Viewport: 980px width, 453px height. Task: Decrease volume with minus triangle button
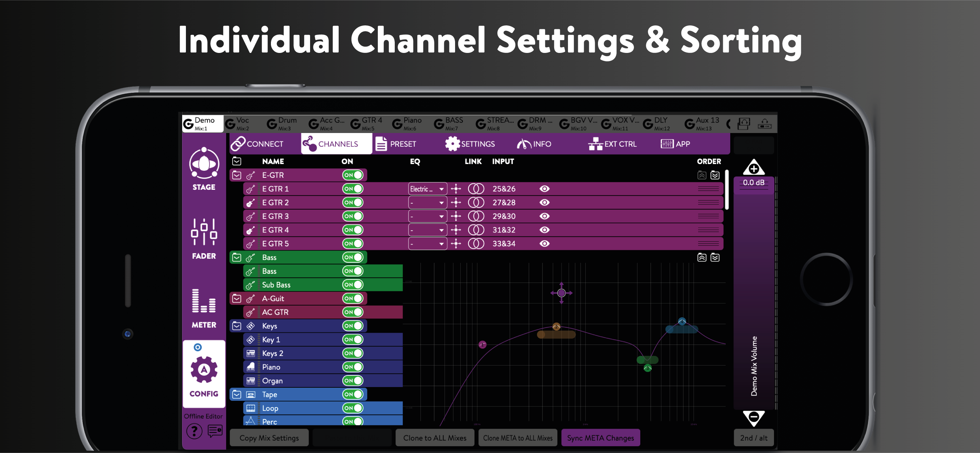[x=754, y=418]
